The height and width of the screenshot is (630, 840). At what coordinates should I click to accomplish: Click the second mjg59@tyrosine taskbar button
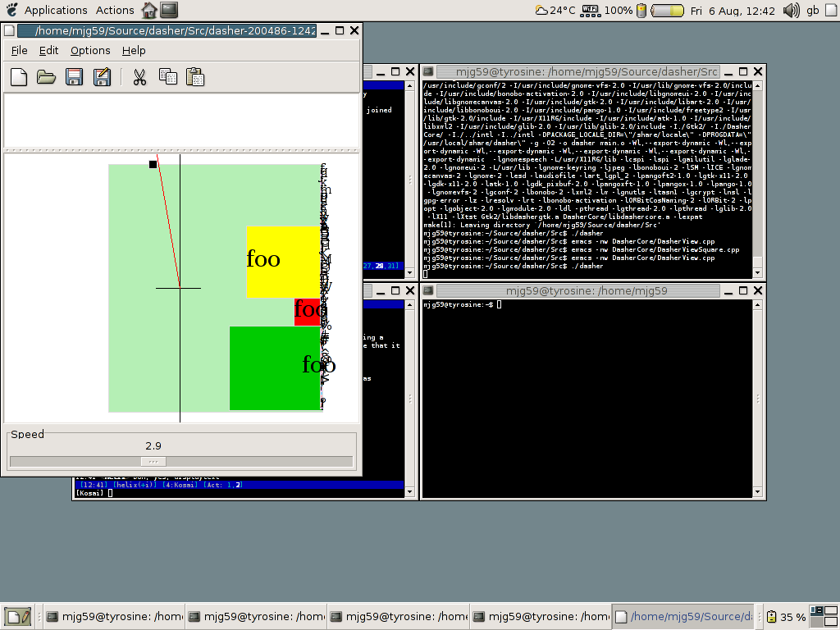pyautogui.click(x=256, y=617)
